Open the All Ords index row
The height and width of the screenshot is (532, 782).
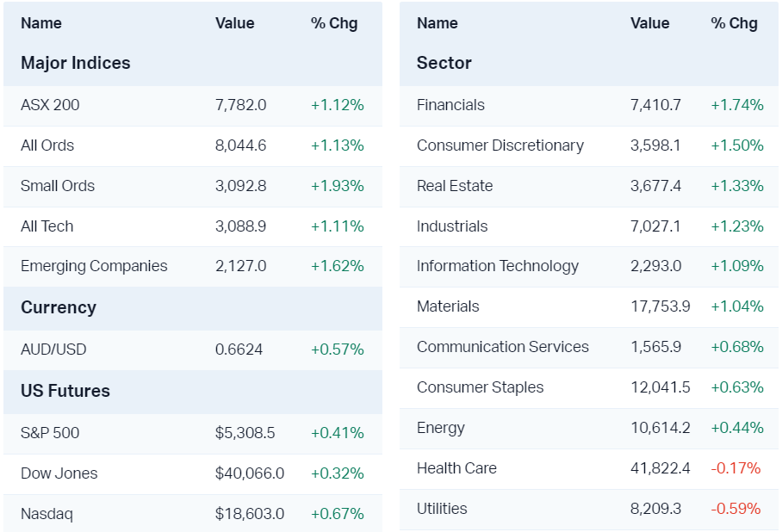click(x=47, y=145)
